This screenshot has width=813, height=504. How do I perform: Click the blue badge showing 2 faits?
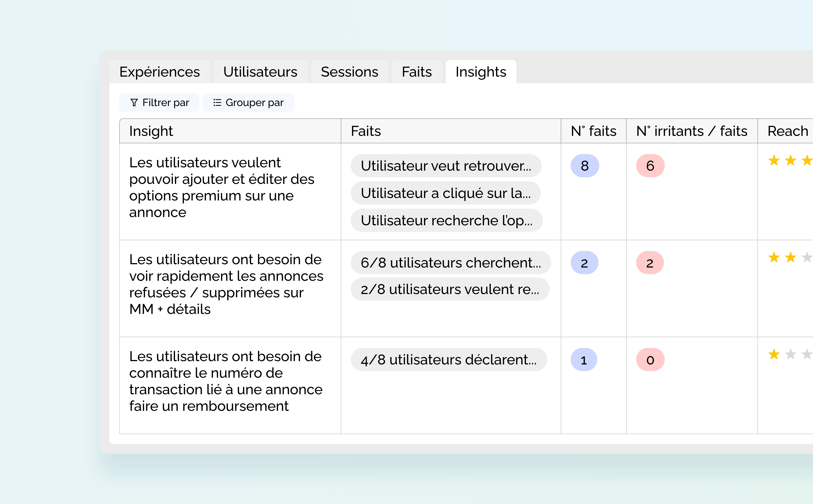point(584,263)
